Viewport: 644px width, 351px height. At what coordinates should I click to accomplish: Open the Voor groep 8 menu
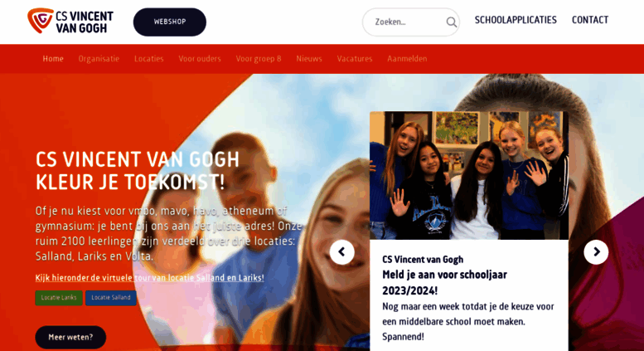point(259,59)
